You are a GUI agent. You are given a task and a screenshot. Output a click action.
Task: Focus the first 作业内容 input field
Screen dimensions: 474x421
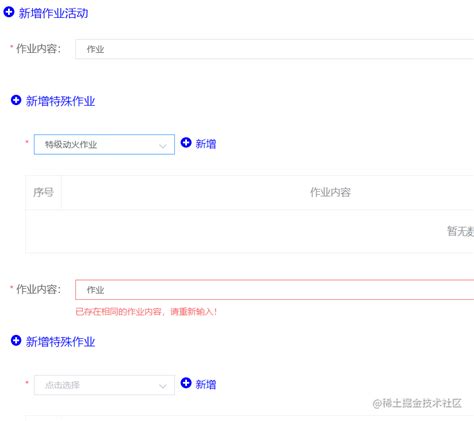pos(274,49)
